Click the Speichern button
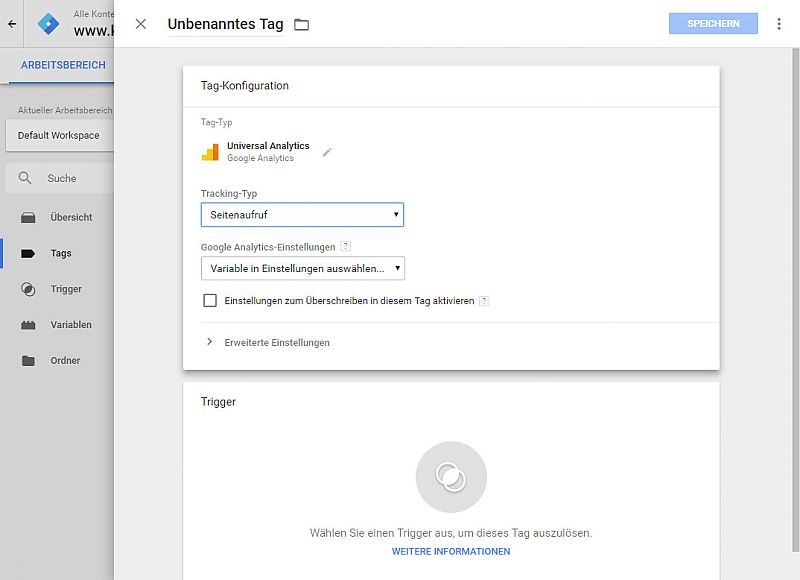This screenshot has width=800, height=580. tap(713, 24)
